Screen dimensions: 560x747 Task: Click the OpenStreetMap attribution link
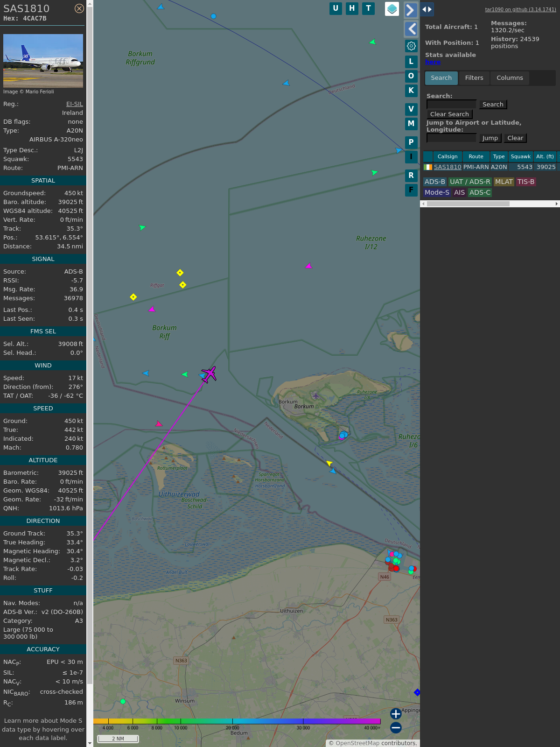point(357,743)
